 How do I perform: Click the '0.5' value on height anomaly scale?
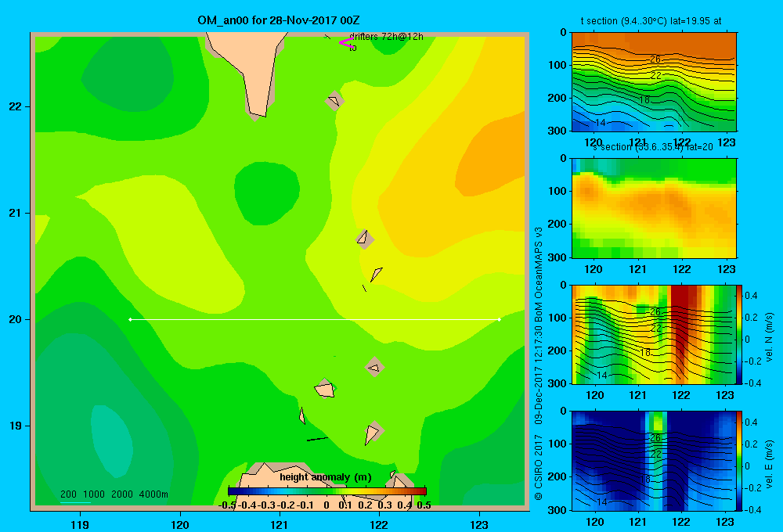point(424,505)
